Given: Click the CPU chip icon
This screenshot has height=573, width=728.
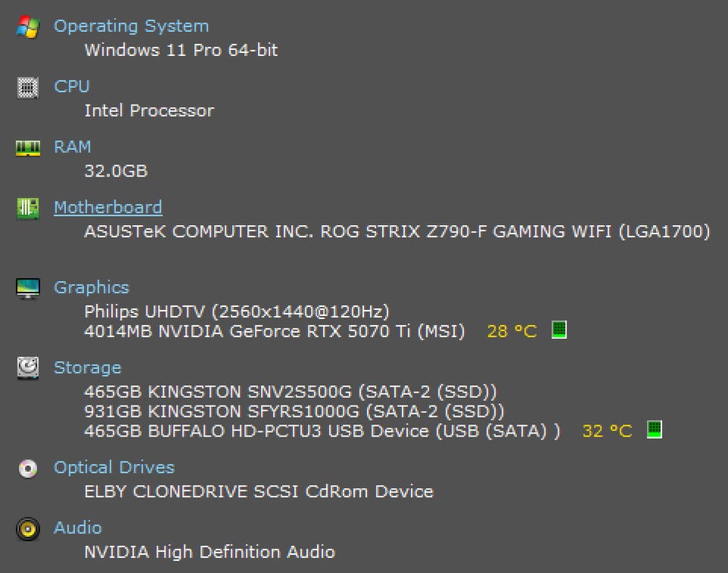Looking at the screenshot, I should pos(27,87).
